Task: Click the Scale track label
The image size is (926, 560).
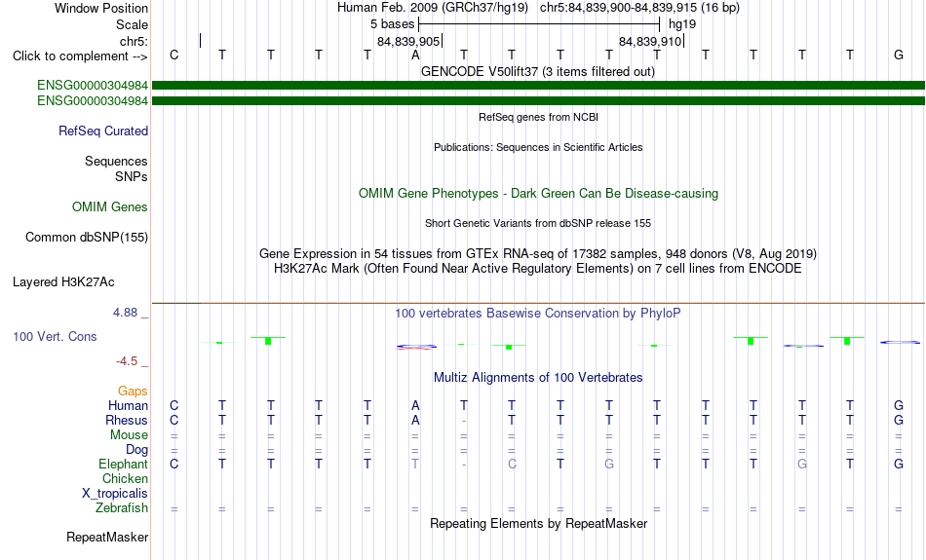Action: [133, 24]
